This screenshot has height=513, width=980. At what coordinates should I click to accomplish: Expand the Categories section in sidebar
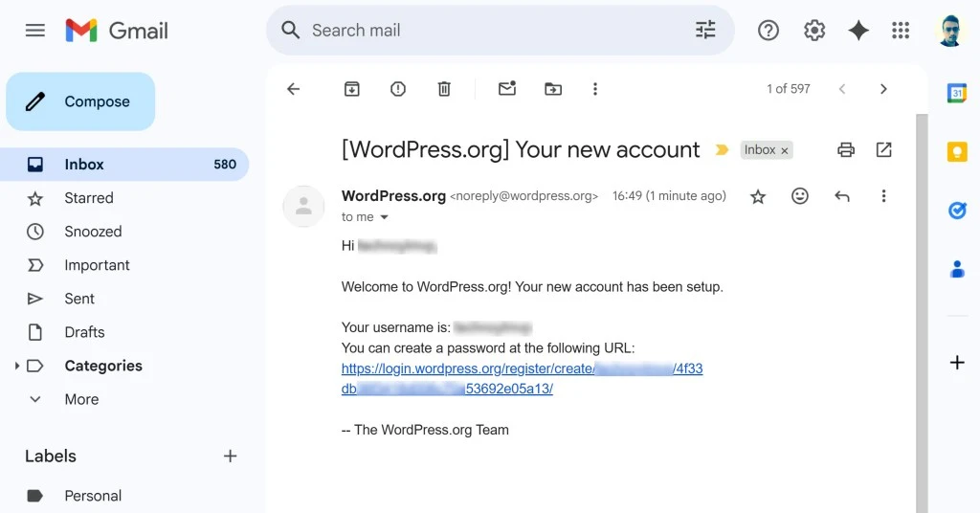(x=16, y=366)
